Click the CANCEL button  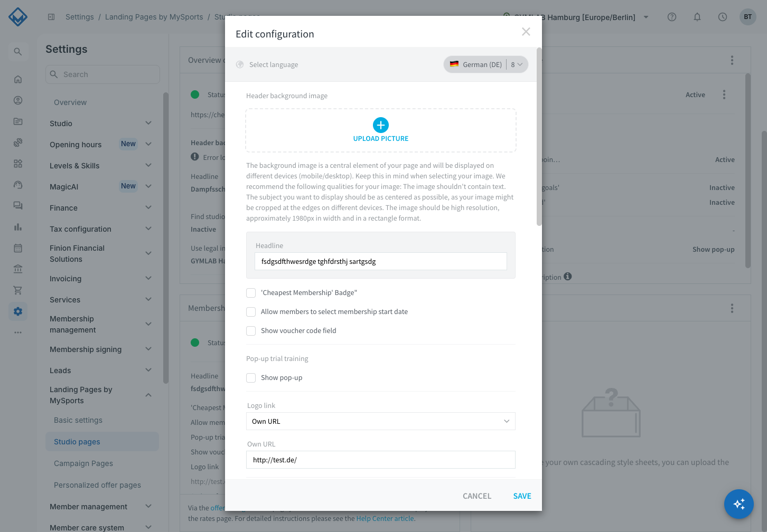point(477,496)
